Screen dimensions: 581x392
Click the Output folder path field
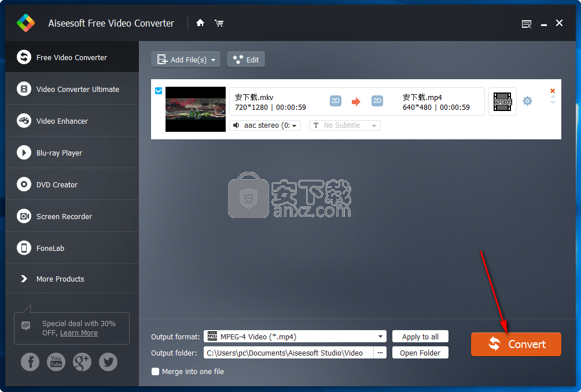click(x=288, y=353)
